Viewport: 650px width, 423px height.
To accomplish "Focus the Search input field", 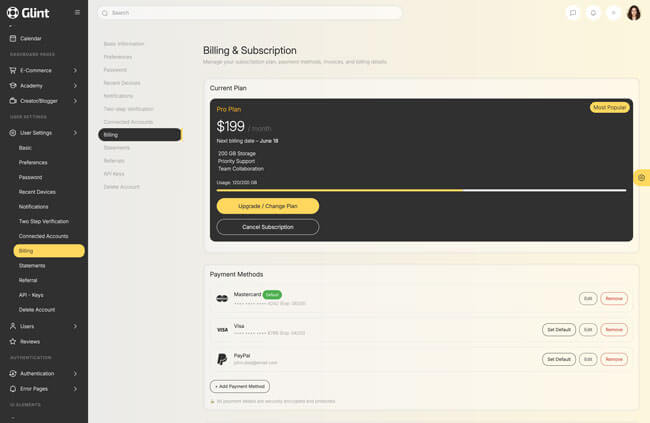I will [250, 13].
